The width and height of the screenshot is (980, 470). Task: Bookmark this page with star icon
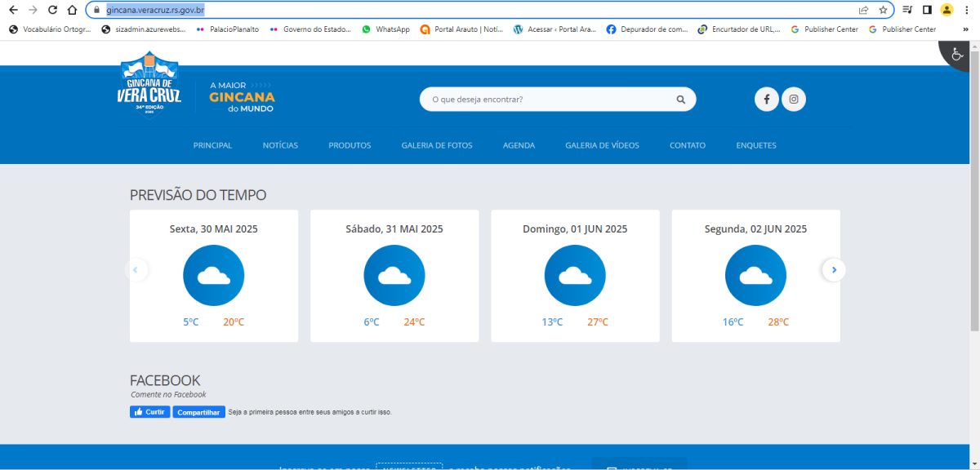[x=883, y=10]
